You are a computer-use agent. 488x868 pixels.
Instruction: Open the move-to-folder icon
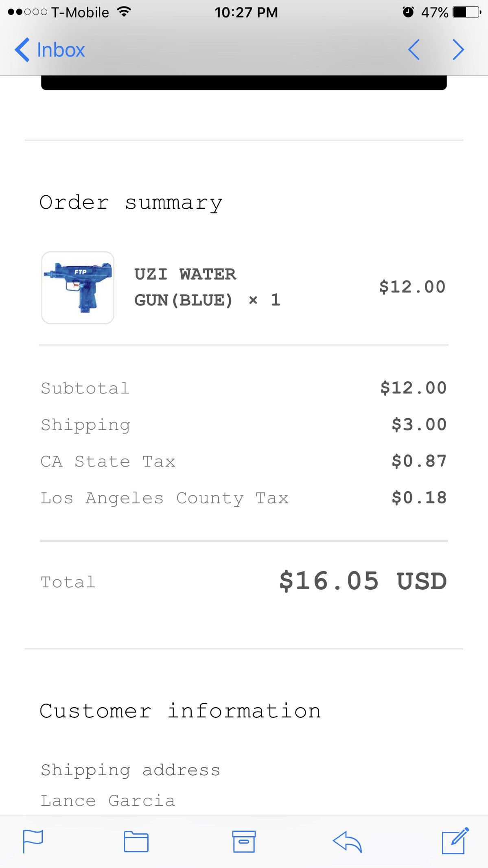coord(136,841)
